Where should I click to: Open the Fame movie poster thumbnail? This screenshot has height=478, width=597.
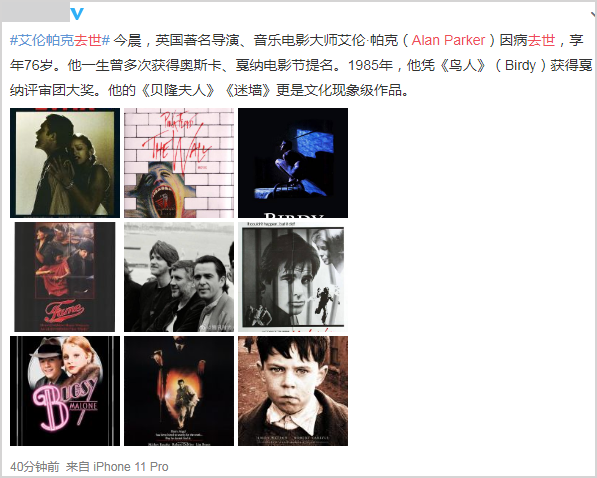click(x=65, y=277)
